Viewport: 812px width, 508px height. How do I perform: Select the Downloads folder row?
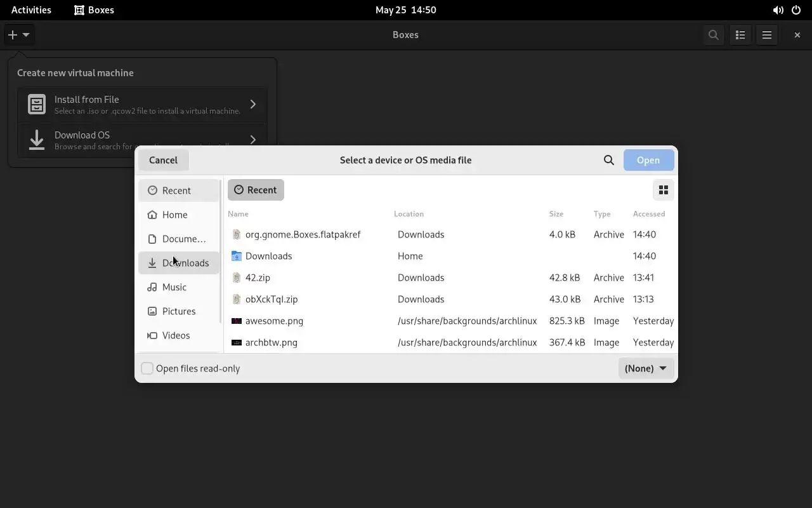[x=450, y=256]
